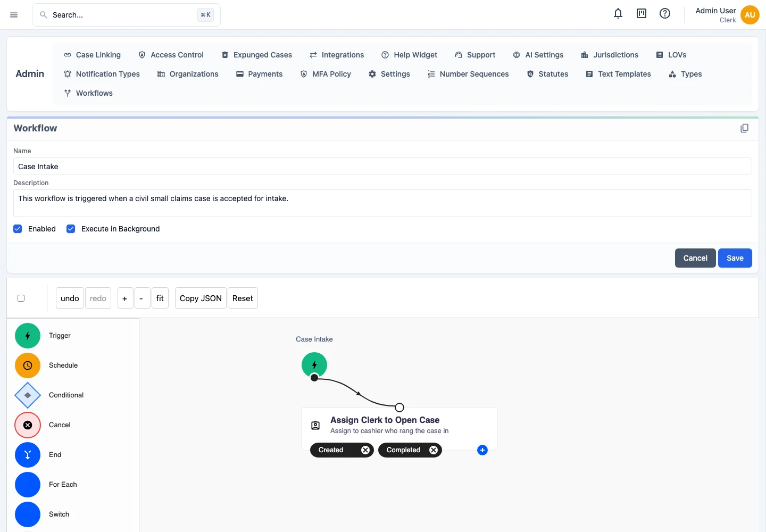Toggle the checkbox in the canvas toolbar
This screenshot has height=532, width=766.
point(21,298)
